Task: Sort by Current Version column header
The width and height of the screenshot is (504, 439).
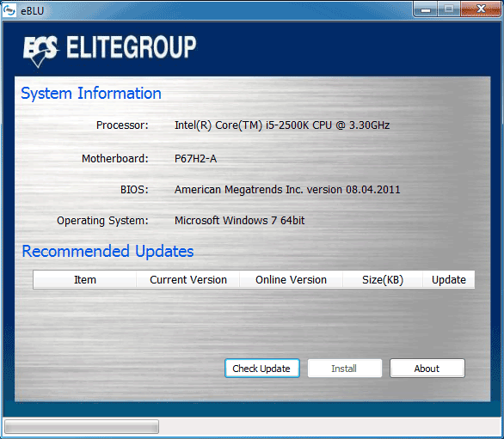Action: click(188, 279)
